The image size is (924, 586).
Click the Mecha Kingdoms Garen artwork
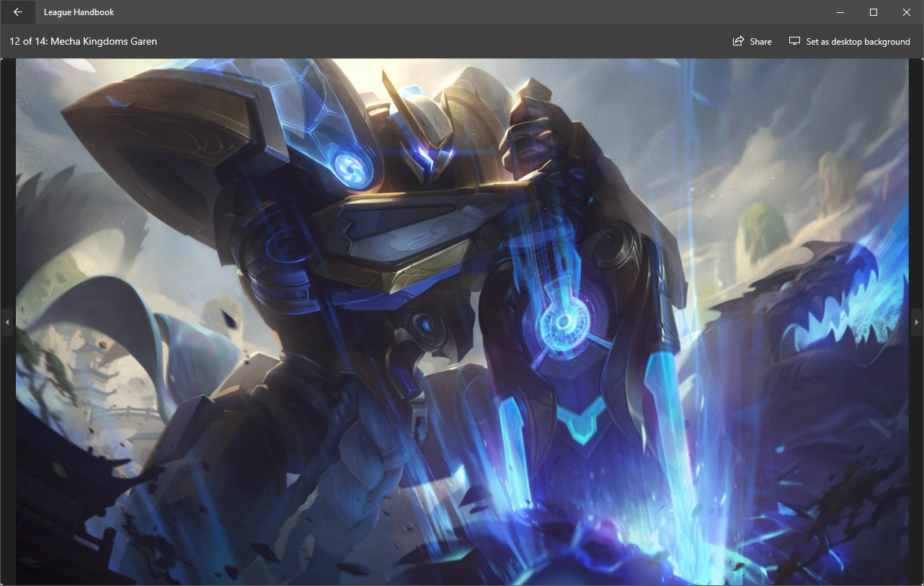tap(462, 321)
